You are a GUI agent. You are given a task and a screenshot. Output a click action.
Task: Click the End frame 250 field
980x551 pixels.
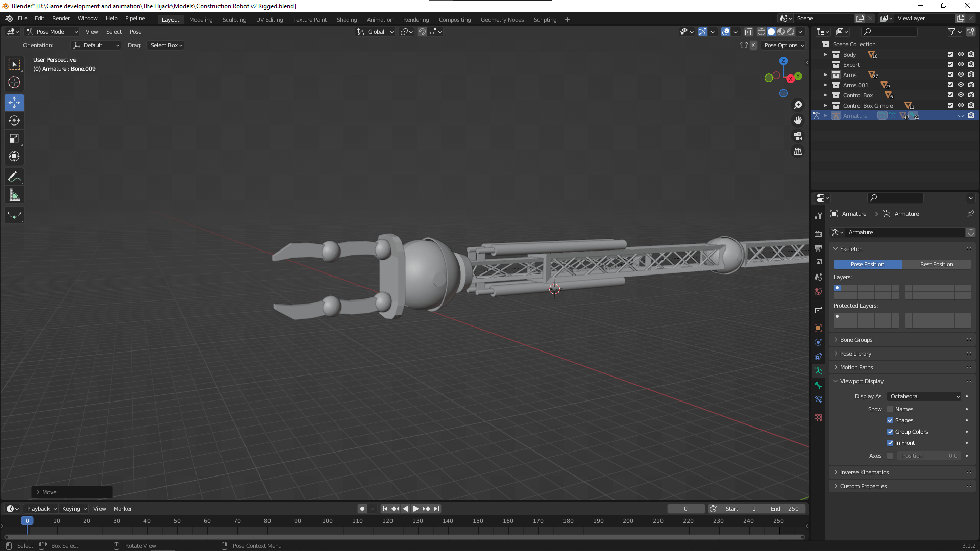coord(785,509)
